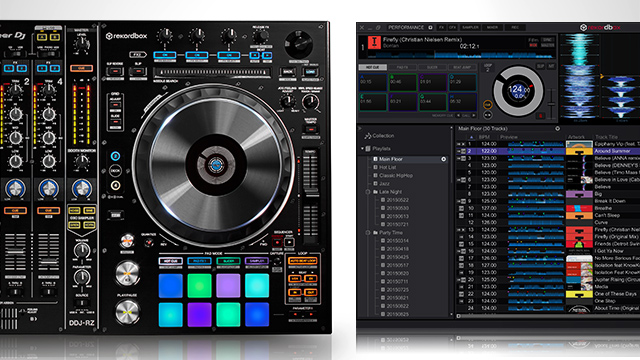
Task: Click the Artwork column header
Action: [576, 137]
